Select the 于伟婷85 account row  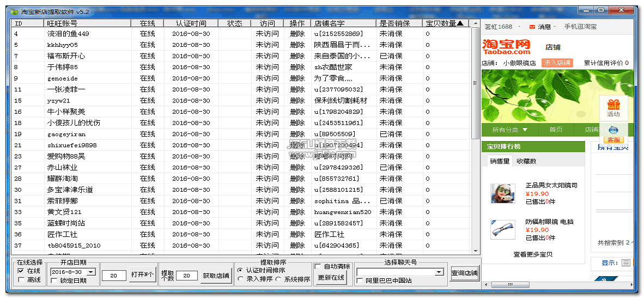tap(241, 67)
